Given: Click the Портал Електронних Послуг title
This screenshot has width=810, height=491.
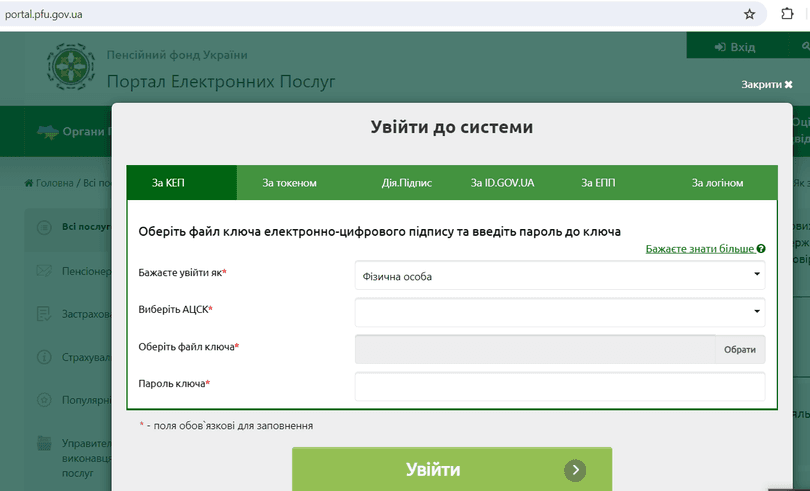Looking at the screenshot, I should [x=221, y=82].
